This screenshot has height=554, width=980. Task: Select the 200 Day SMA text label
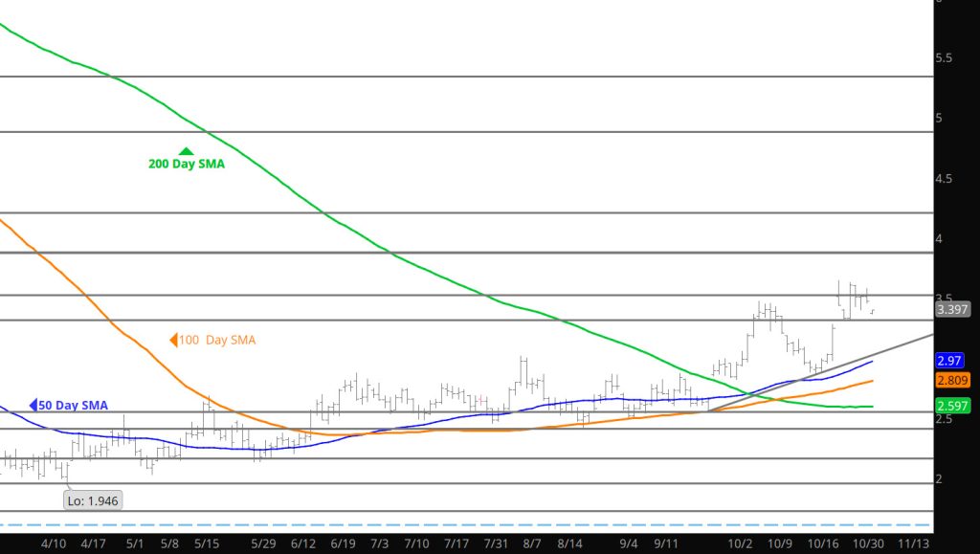(187, 165)
